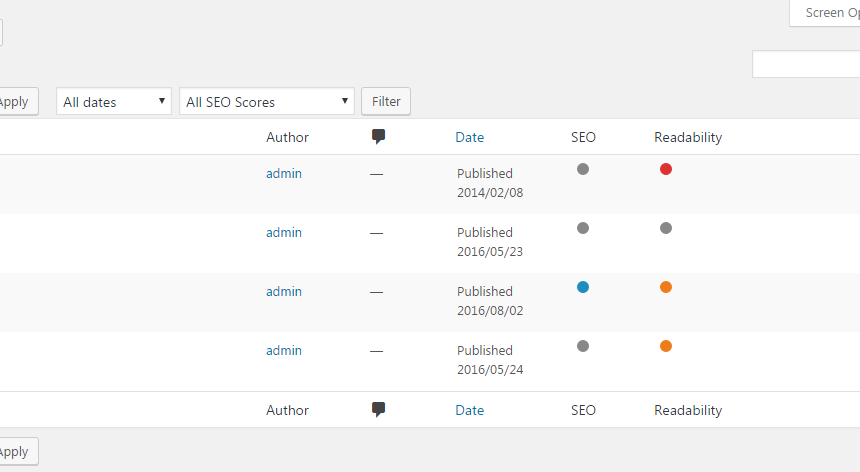Viewport: 860px width, 472px height.
Task: Click the blue SEO dot for the 2016/08/02 post
Action: click(583, 287)
